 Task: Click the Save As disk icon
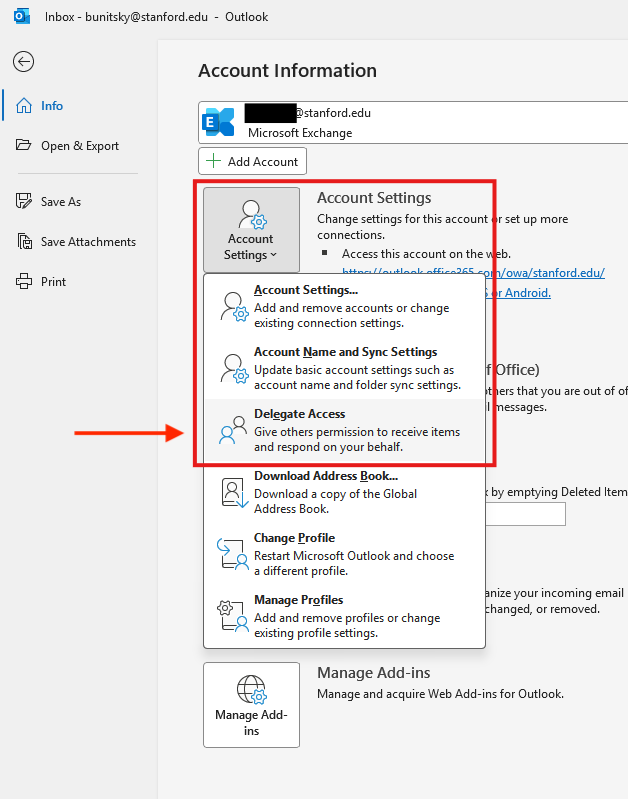pyautogui.click(x=23, y=201)
